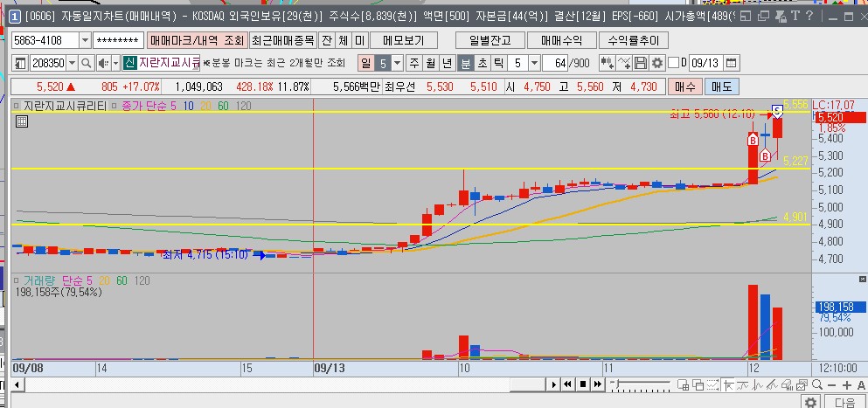The height and width of the screenshot is (408, 868).
Task: Open the stock search magnifier icon
Action: [86, 63]
